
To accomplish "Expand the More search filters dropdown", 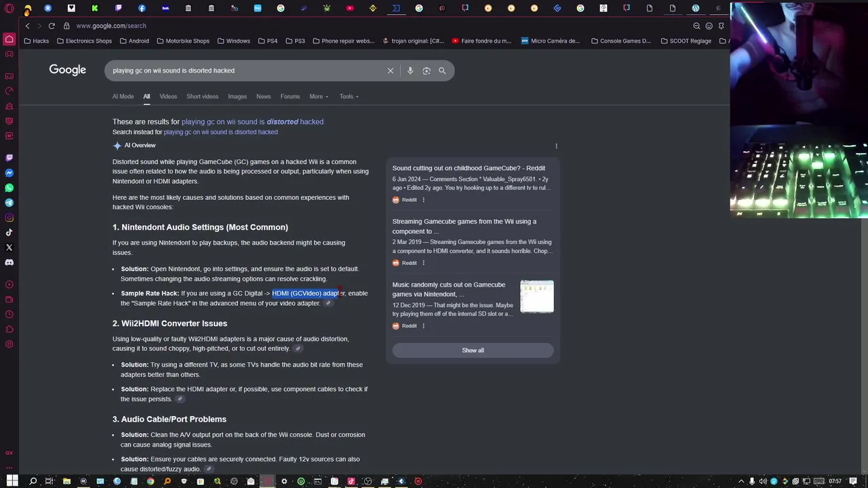I will pos(319,96).
